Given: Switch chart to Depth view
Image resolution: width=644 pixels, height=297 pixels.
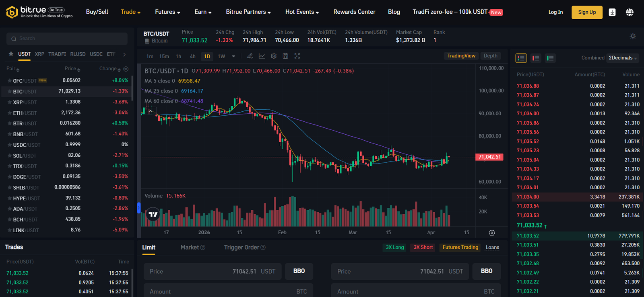Looking at the screenshot, I should (x=490, y=56).
